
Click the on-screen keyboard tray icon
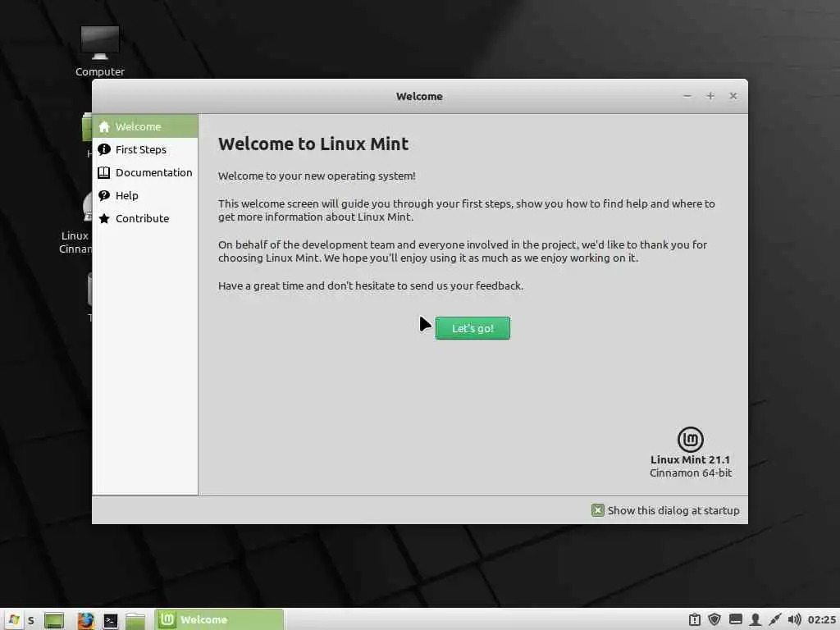pyautogui.click(x=736, y=620)
